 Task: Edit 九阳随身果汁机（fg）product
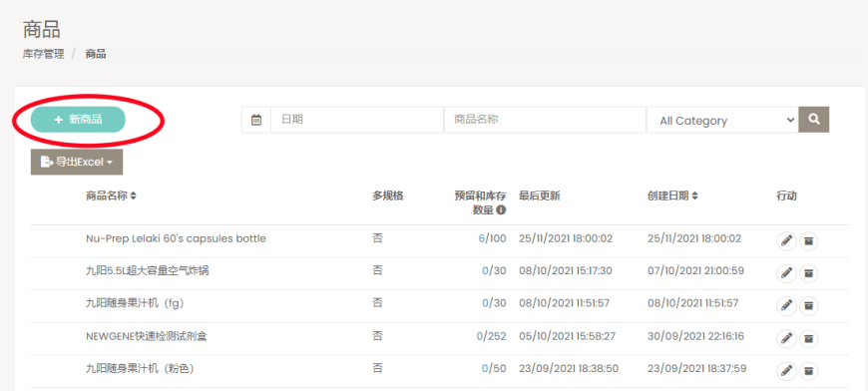pyautogui.click(x=786, y=306)
